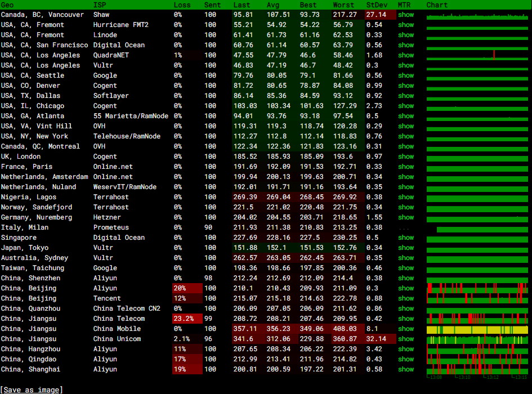Click the Prometeus ISP name
This screenshot has height=394, width=532.
(111, 227)
